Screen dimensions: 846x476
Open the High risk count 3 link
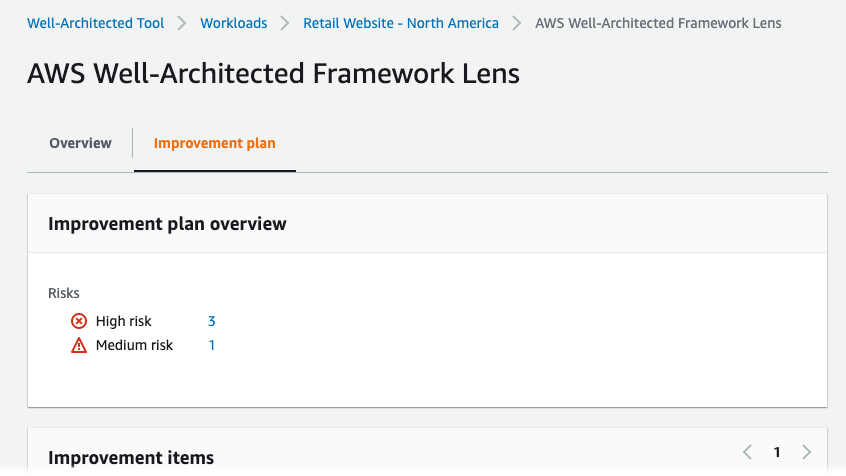[211, 321]
